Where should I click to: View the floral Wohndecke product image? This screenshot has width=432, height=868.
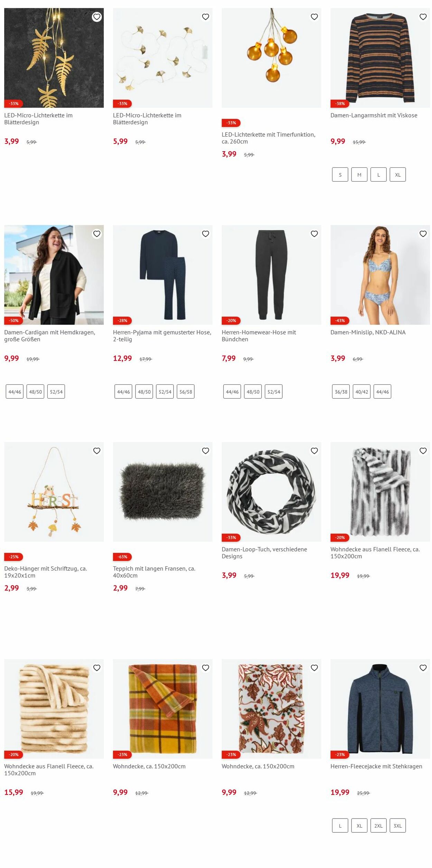tap(271, 709)
